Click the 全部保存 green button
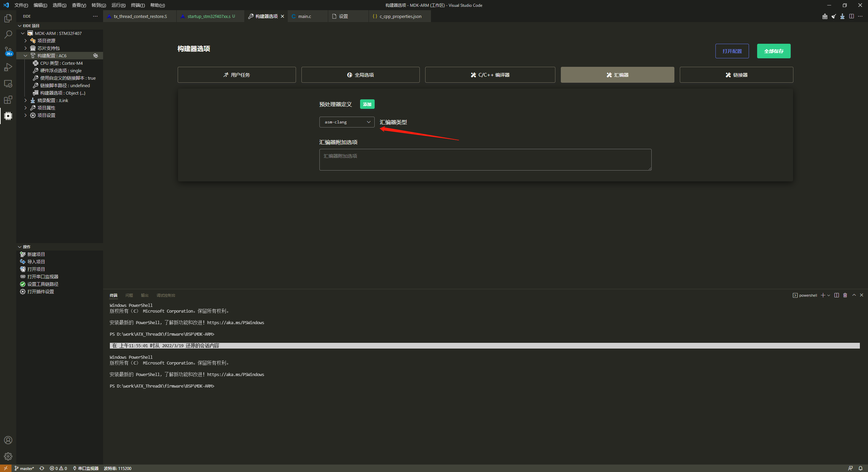Image resolution: width=868 pixels, height=472 pixels. coord(774,51)
